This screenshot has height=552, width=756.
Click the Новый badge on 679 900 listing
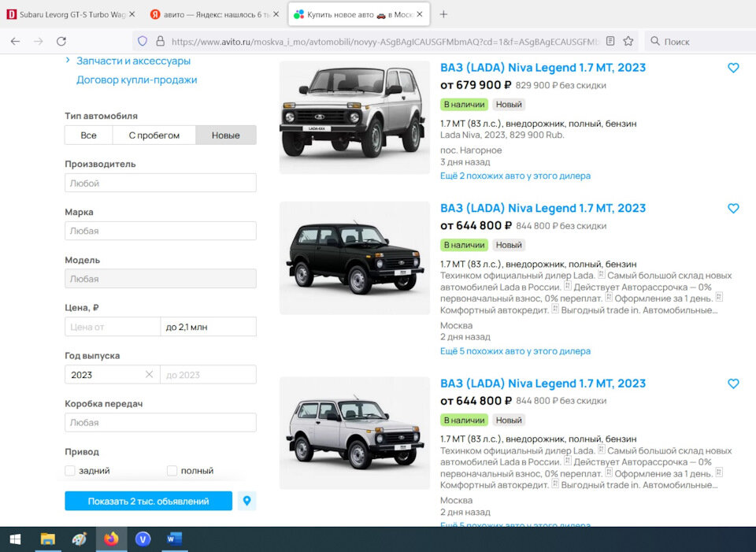[509, 105]
